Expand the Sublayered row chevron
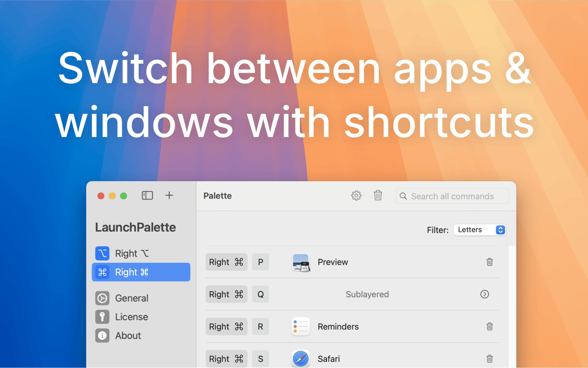588x368 pixels. point(485,294)
